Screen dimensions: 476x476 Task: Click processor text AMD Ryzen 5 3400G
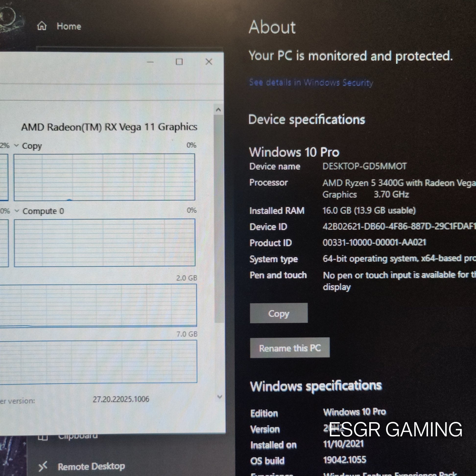click(x=363, y=183)
